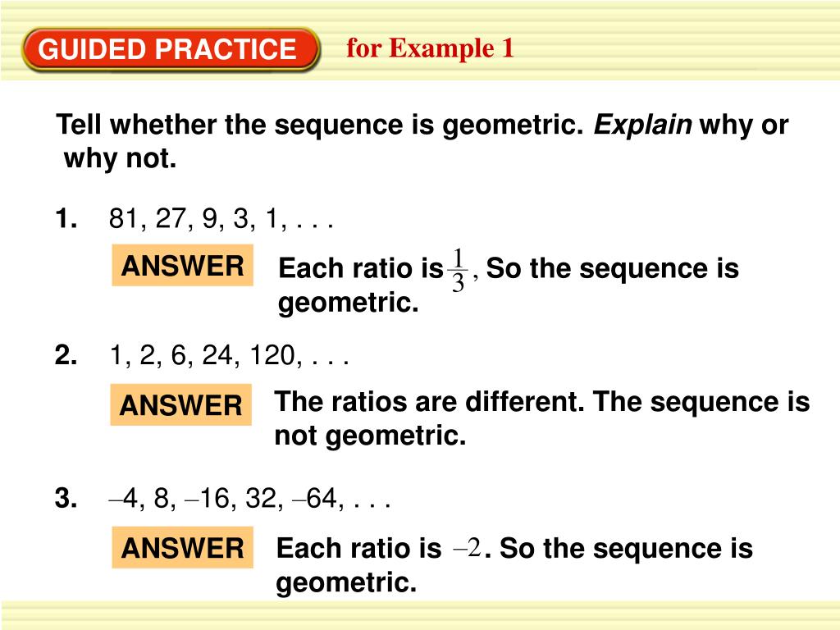
Task: Click the sequence 1, 2, 6, 24, 120
Action: (x=229, y=355)
